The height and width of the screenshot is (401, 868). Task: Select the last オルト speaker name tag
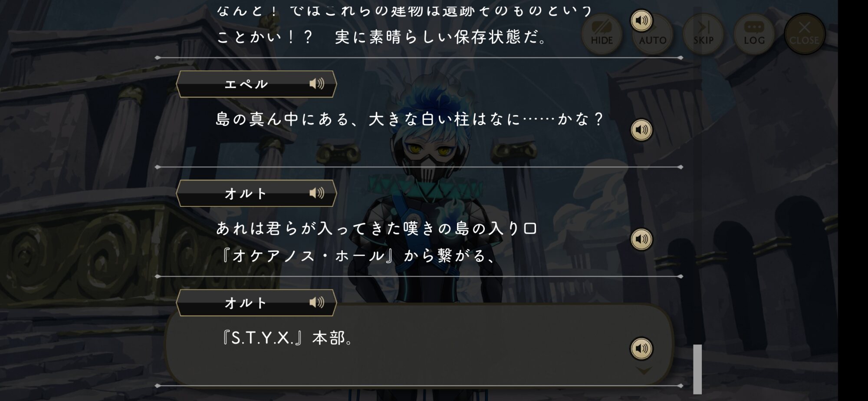[256, 303]
